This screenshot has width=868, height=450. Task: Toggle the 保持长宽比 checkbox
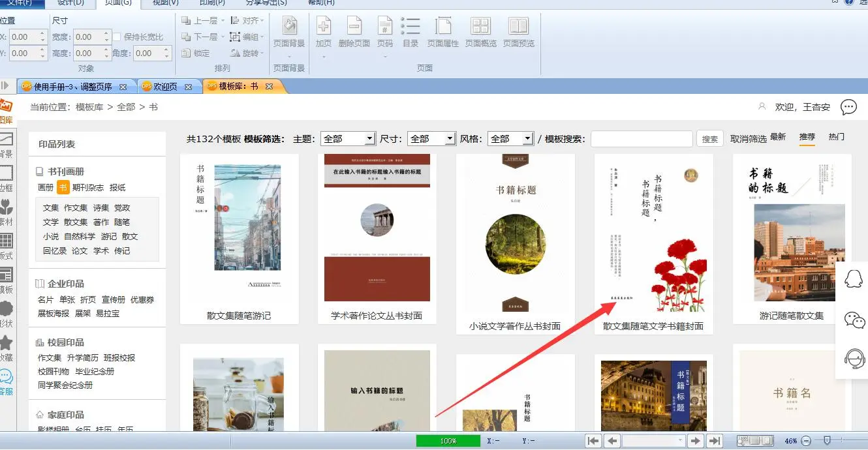(117, 37)
